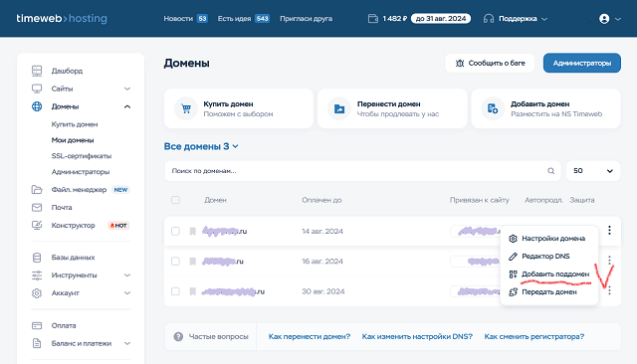637x364 pixels.
Task: Click the wallet balance icon in header
Action: pyautogui.click(x=373, y=19)
